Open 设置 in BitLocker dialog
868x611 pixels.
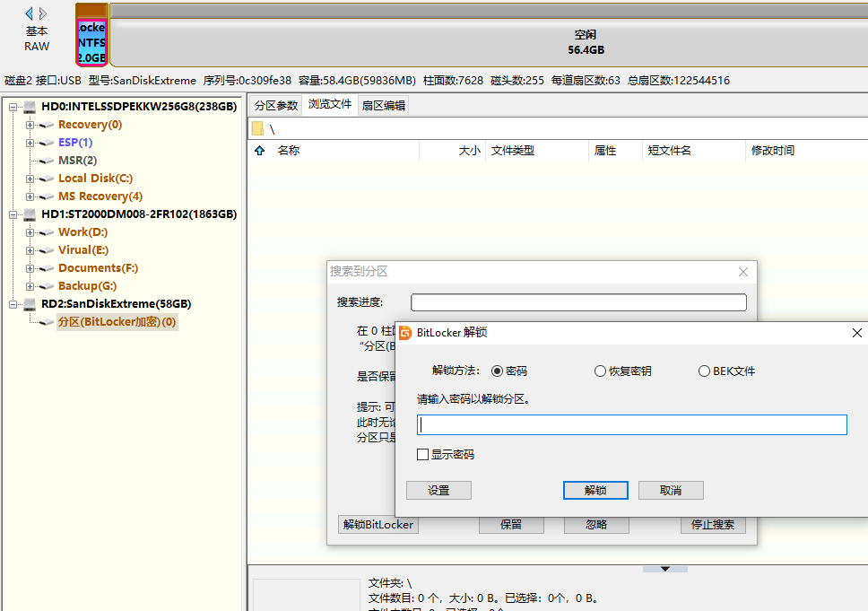(x=438, y=490)
